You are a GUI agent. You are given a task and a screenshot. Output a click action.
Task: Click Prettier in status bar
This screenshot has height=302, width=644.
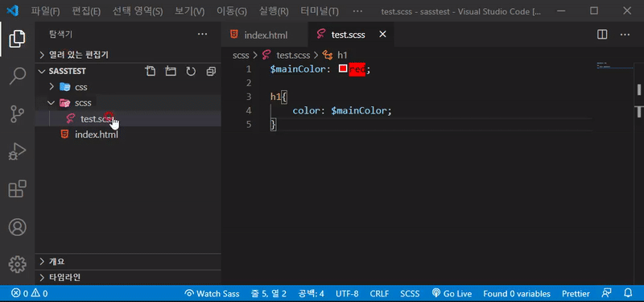pos(576,293)
